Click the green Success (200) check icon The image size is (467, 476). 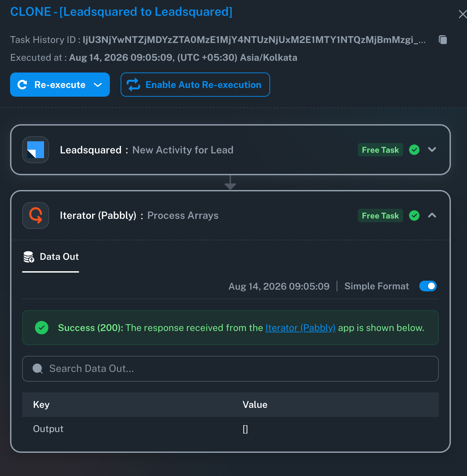tap(42, 328)
